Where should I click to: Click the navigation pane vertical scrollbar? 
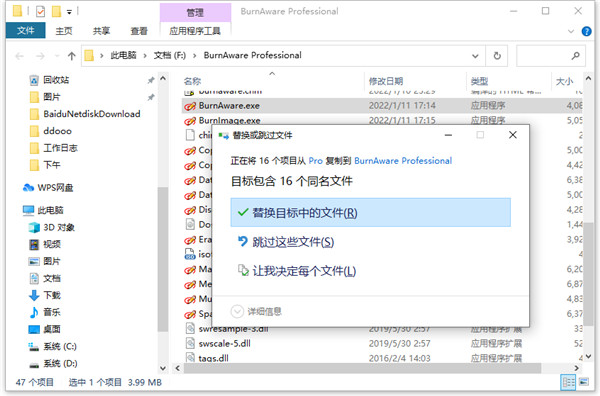pos(163,260)
